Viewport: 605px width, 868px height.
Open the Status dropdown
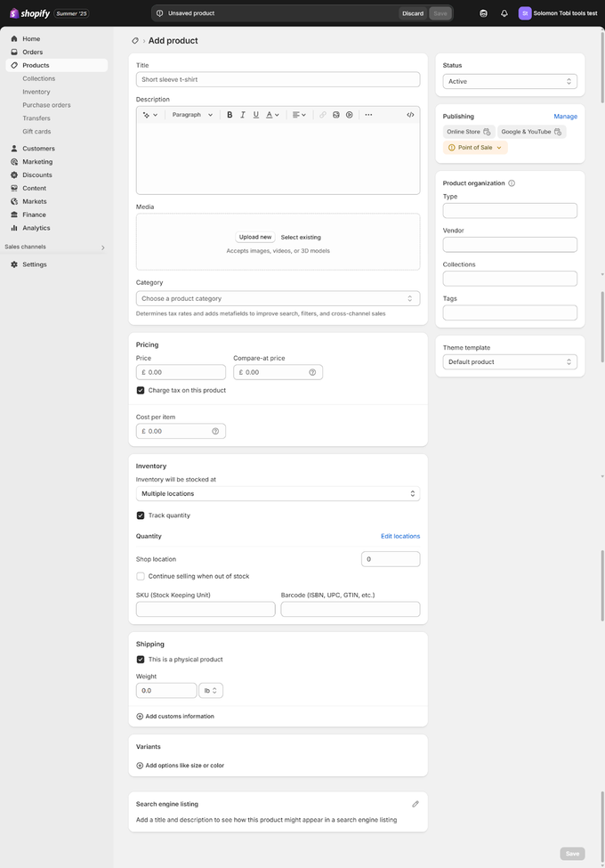(x=509, y=81)
